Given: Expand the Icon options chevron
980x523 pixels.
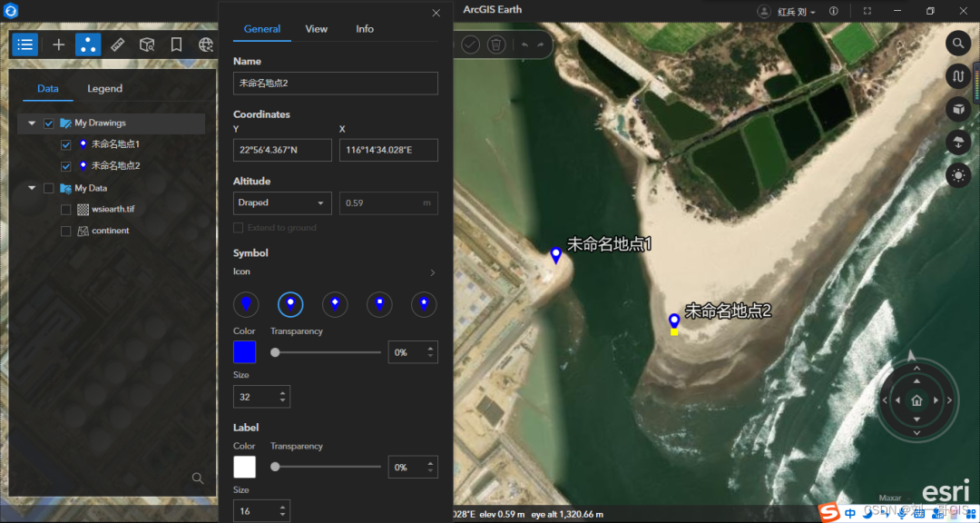Looking at the screenshot, I should tap(432, 272).
